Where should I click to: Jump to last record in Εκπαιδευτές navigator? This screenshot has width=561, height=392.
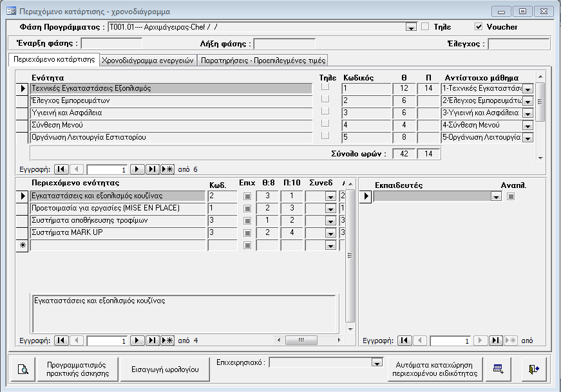click(495, 341)
